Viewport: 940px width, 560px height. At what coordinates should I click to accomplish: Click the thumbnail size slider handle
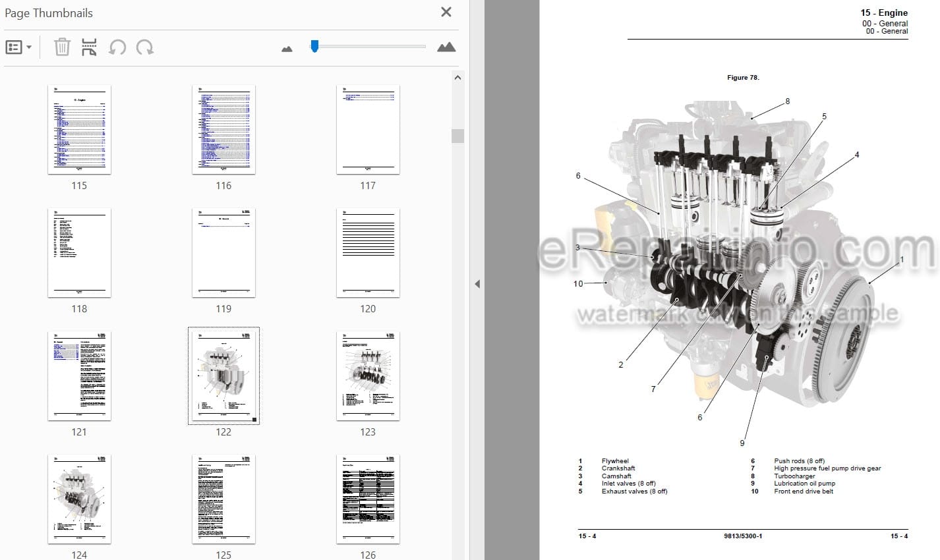314,46
